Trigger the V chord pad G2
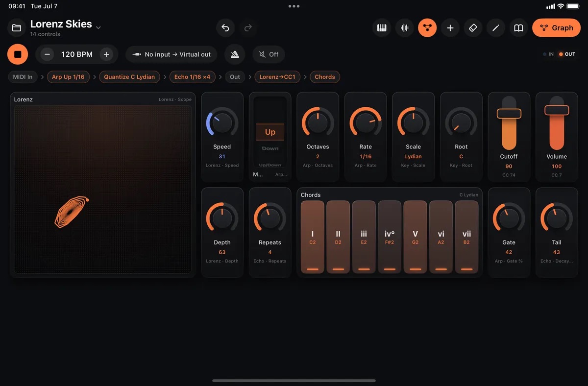This screenshot has width=588, height=386. click(415, 237)
